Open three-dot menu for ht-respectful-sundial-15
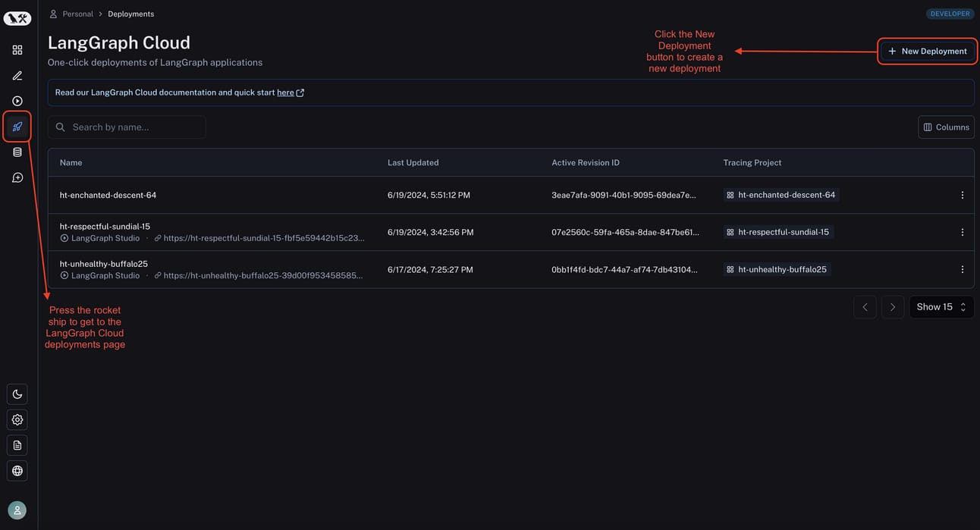 962,232
